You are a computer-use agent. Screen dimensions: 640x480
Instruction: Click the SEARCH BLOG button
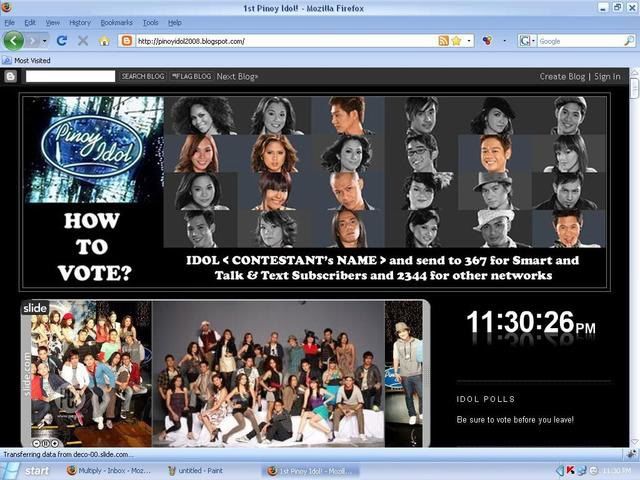coord(143,76)
